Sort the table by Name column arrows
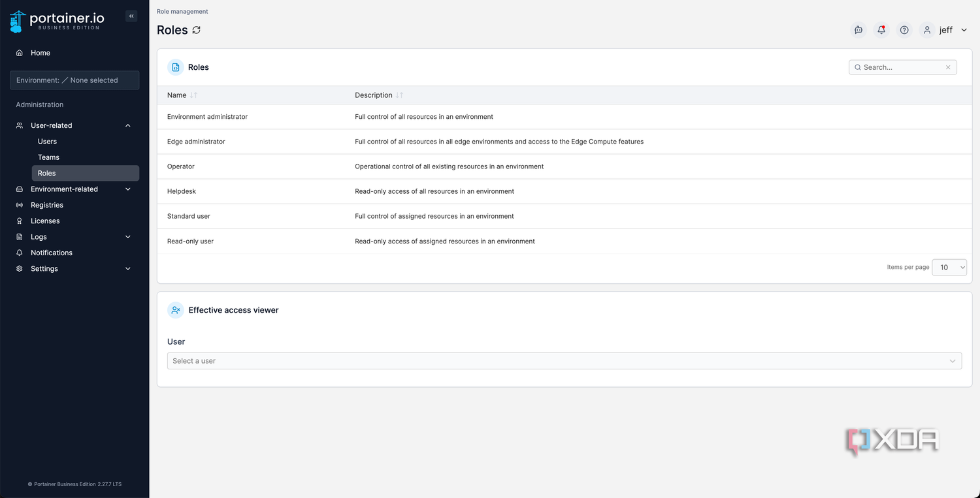 pos(193,95)
